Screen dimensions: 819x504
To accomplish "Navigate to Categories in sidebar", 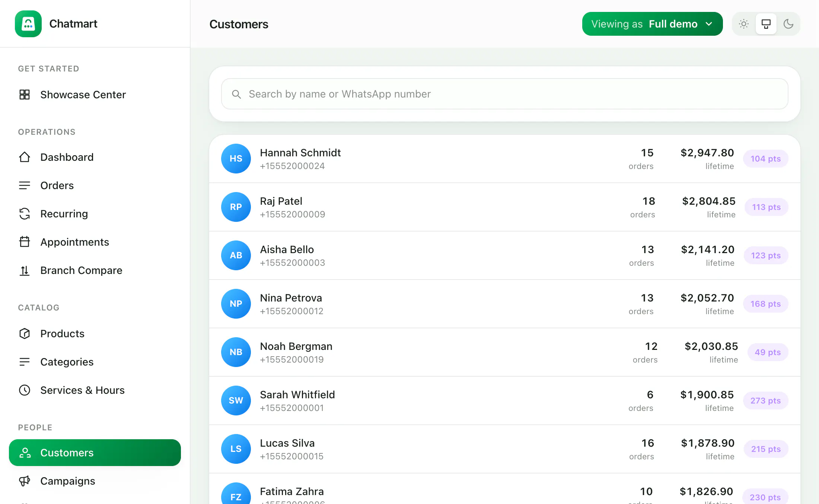I will point(95,362).
